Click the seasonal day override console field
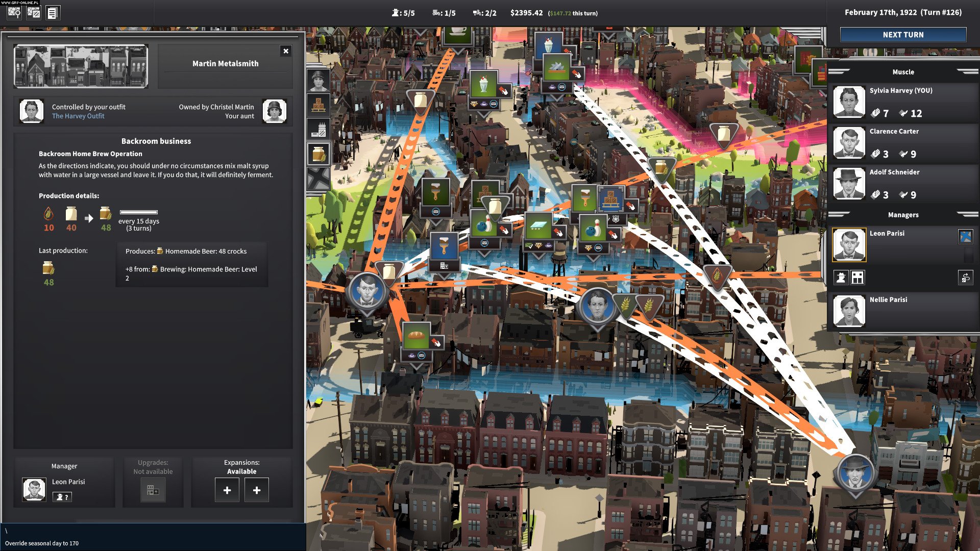 click(x=41, y=543)
